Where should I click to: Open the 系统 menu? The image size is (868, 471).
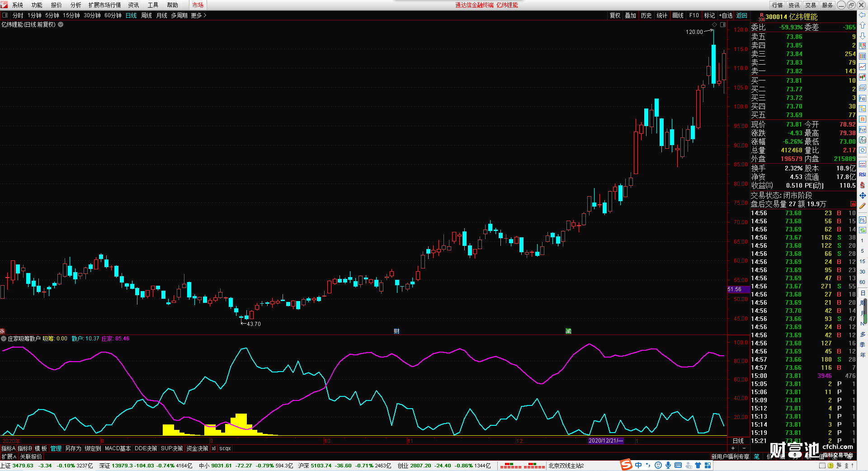point(18,5)
